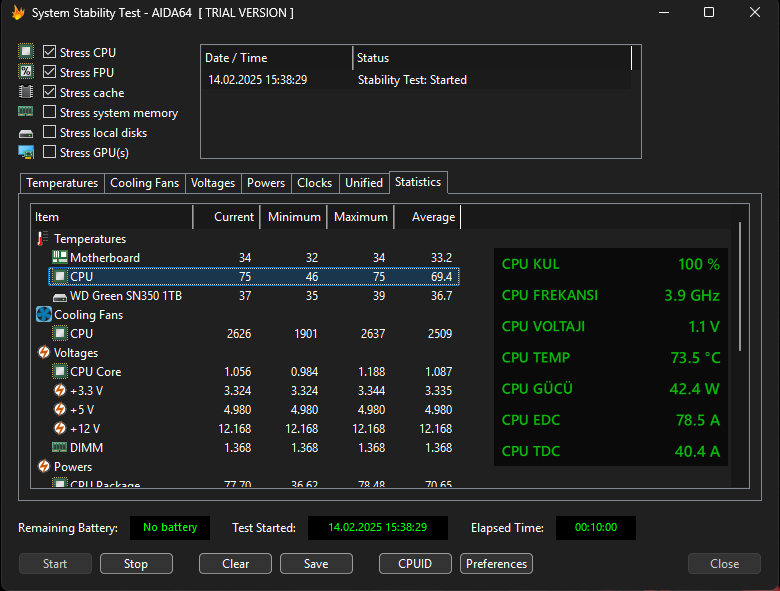
Task: Click the 'No battery' status field
Action: point(170,528)
